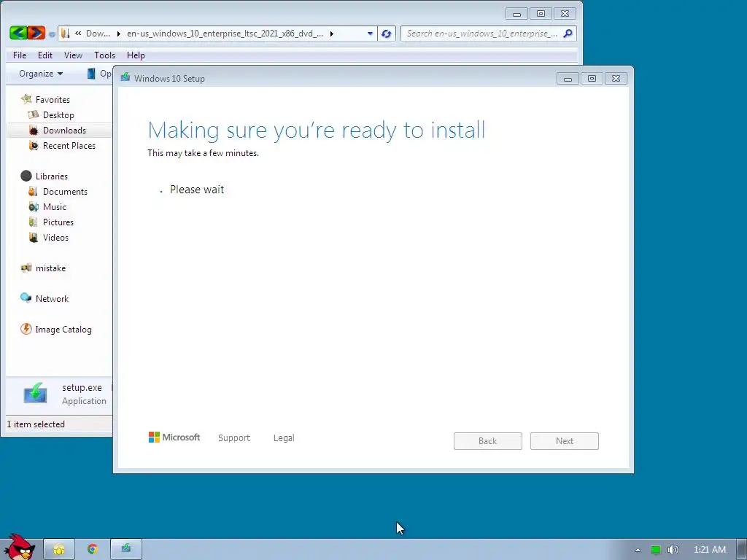The width and height of the screenshot is (747, 560).
Task: Click the Microsoft logo in Setup window
Action: click(x=174, y=437)
